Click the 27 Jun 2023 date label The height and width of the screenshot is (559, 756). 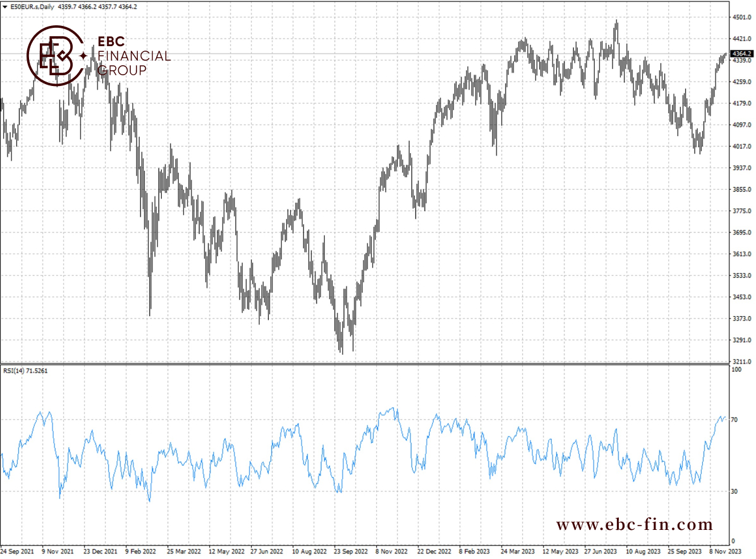601,551
